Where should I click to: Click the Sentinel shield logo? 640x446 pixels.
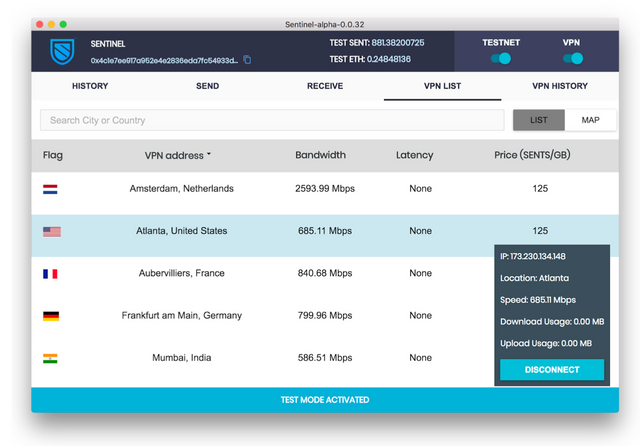tap(62, 52)
